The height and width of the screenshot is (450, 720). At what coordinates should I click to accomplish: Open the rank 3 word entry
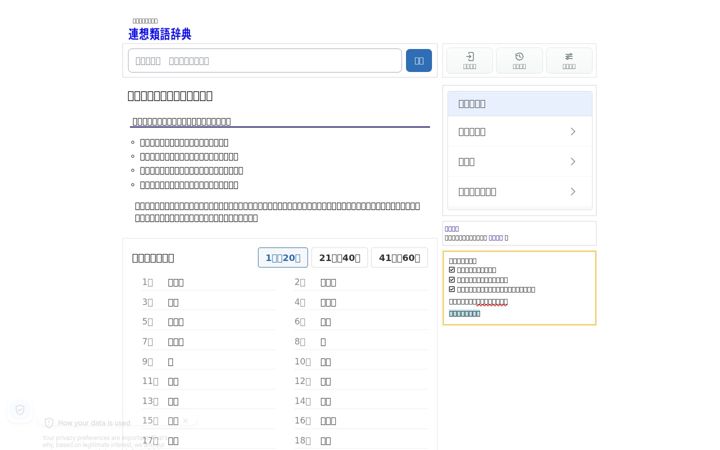(173, 303)
